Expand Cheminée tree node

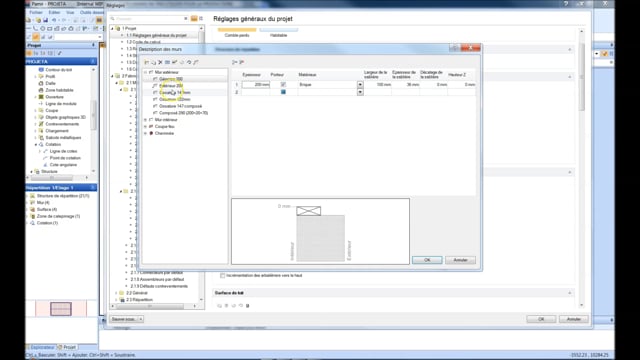145,133
